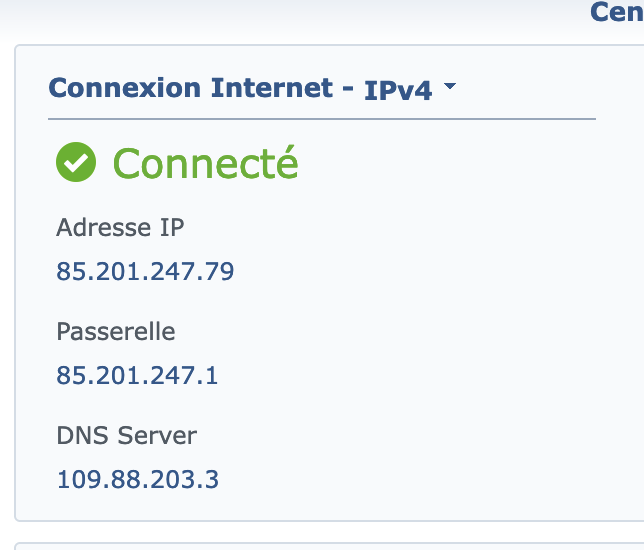Open the IPv4 dropdown arrow
Image resolution: width=644 pixels, height=550 pixels.
tap(450, 86)
